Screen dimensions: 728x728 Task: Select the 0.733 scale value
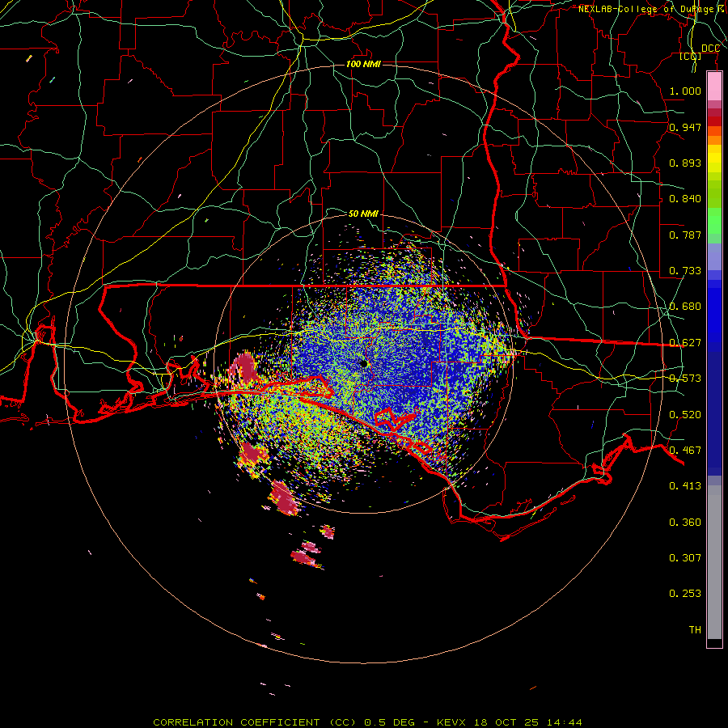(685, 271)
